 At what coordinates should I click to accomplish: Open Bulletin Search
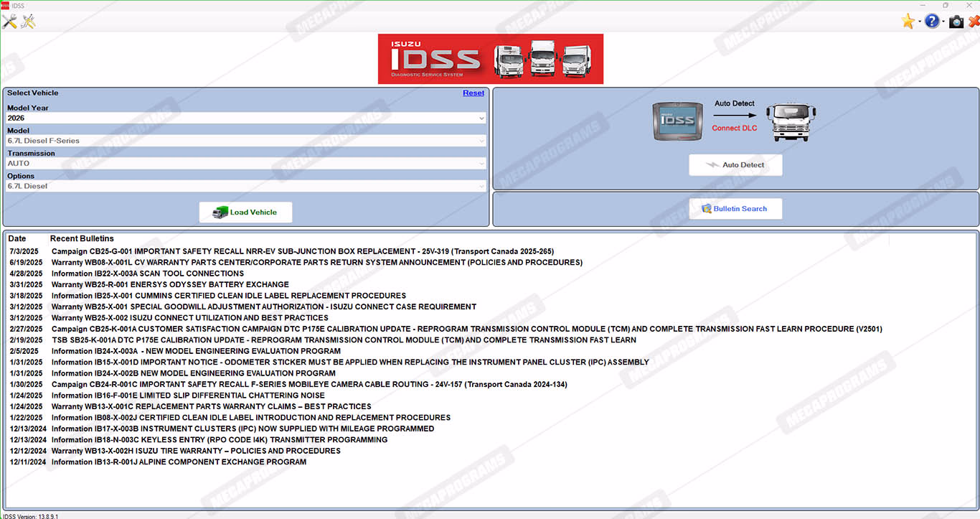click(735, 209)
